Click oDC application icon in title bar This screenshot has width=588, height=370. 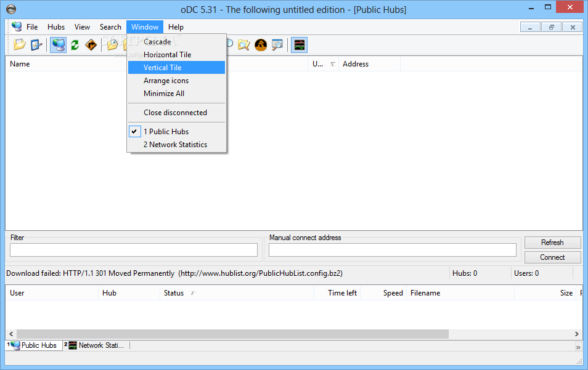(11, 9)
